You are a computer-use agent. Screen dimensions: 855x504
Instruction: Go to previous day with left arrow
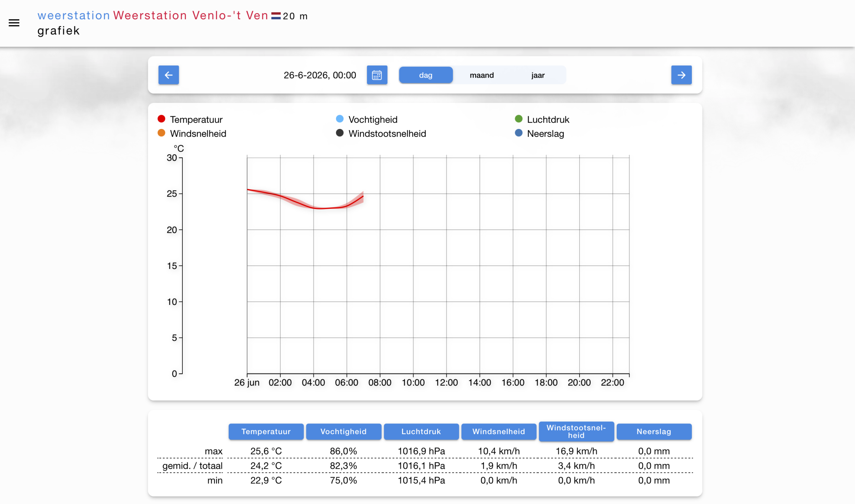(169, 75)
